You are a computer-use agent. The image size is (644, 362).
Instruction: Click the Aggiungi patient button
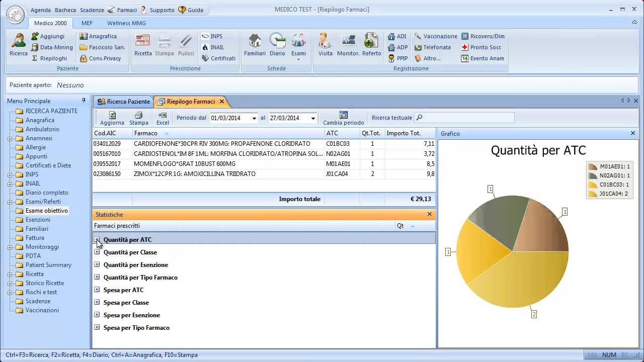(x=48, y=36)
